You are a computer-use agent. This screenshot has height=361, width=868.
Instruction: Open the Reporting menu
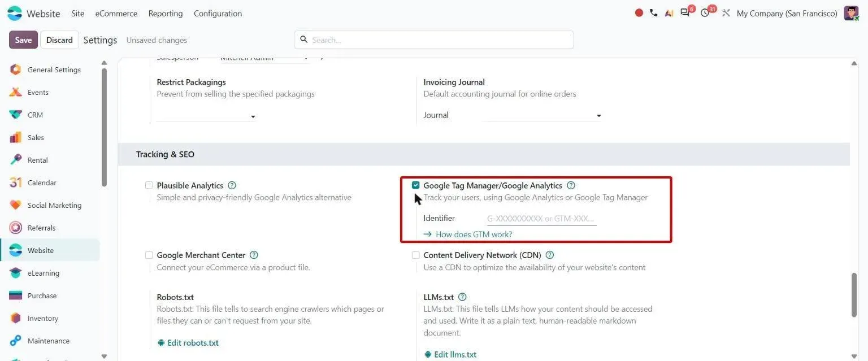point(166,13)
